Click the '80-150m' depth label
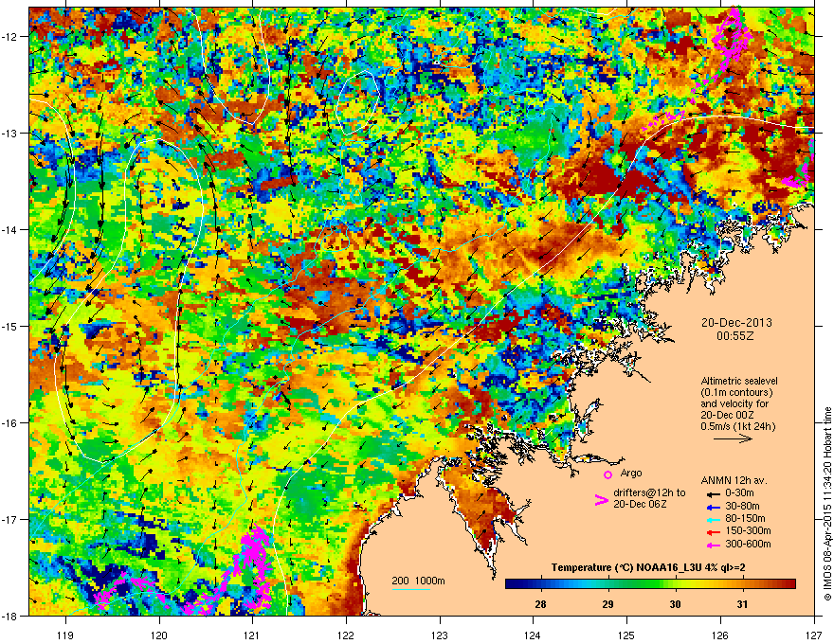This screenshot has width=834, height=644. tap(745, 518)
